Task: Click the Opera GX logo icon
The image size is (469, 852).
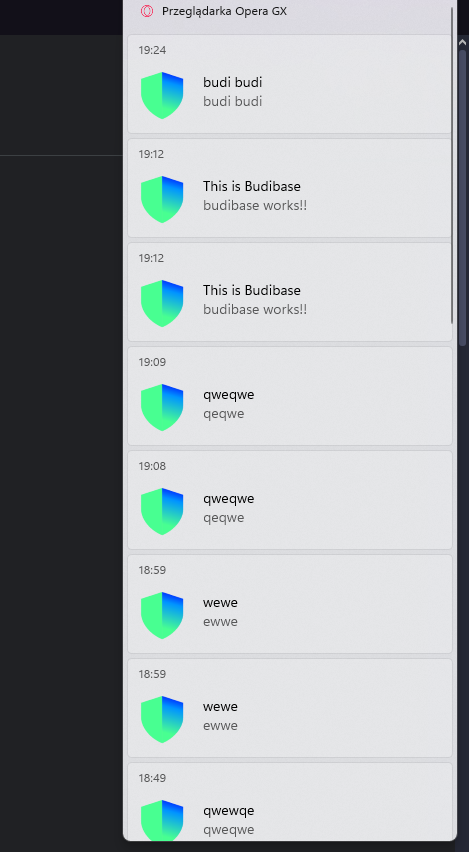Action: (147, 11)
